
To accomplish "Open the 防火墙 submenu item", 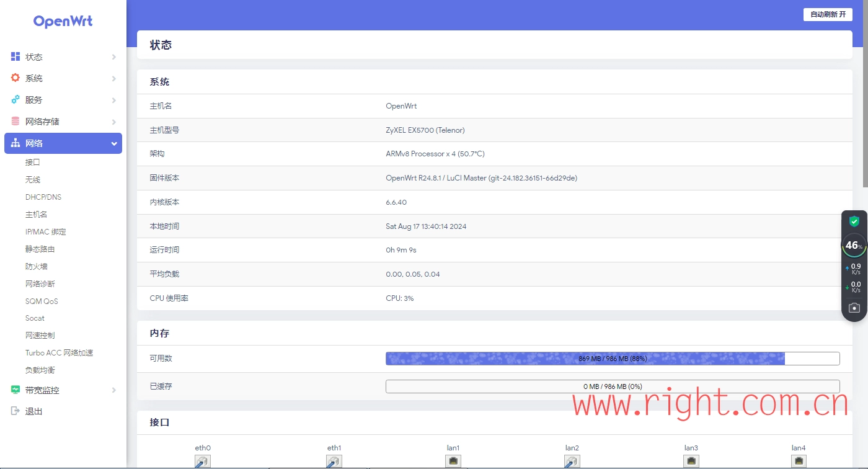I will click(37, 266).
